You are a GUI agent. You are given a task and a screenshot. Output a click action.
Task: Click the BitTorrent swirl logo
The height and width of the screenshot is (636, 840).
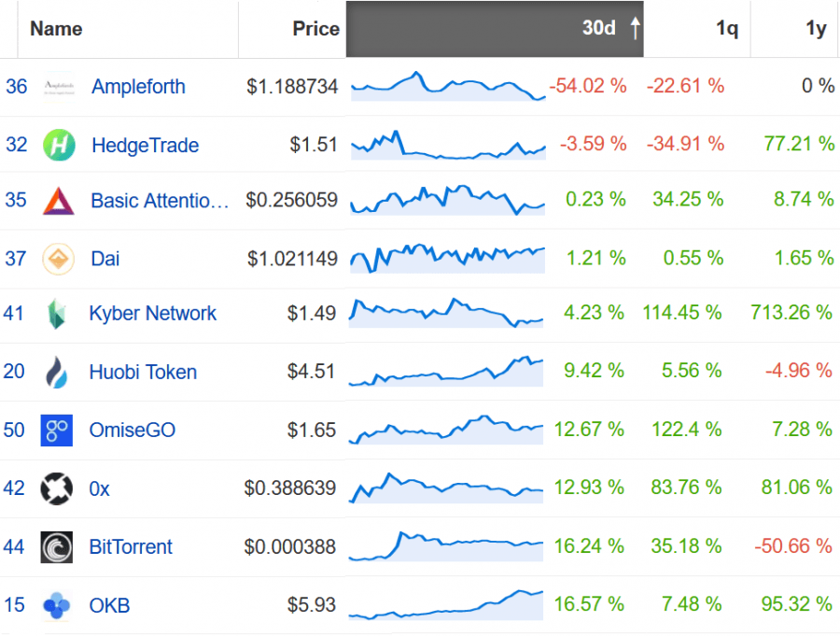tap(57, 547)
